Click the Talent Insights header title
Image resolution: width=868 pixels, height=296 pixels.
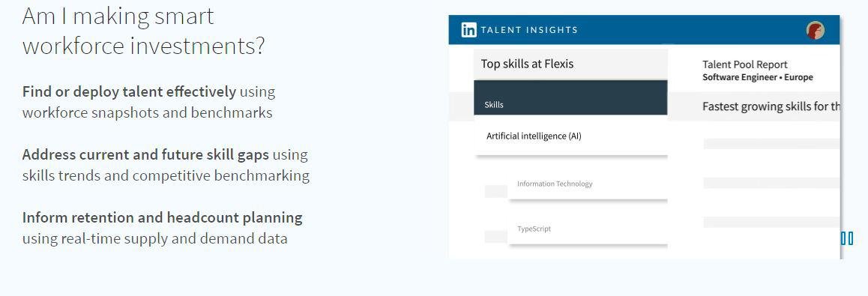(528, 30)
